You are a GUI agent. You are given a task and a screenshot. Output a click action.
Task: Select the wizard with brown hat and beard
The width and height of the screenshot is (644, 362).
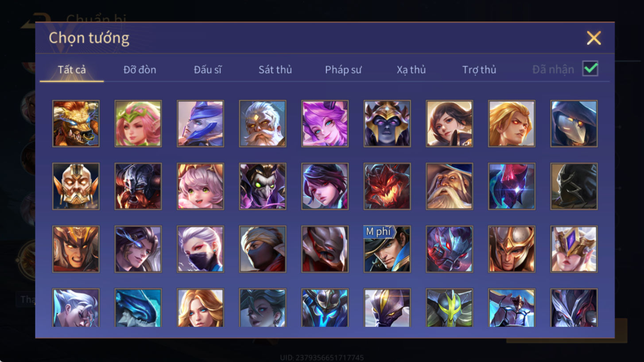coord(450,186)
